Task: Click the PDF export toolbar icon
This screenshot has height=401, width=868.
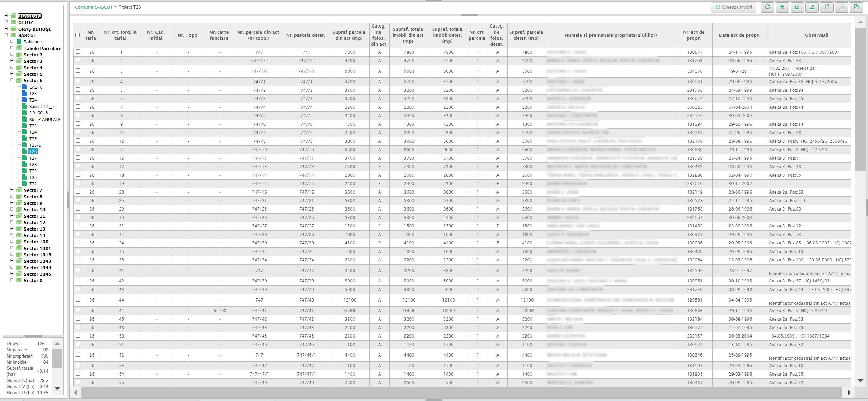Action: point(856,7)
